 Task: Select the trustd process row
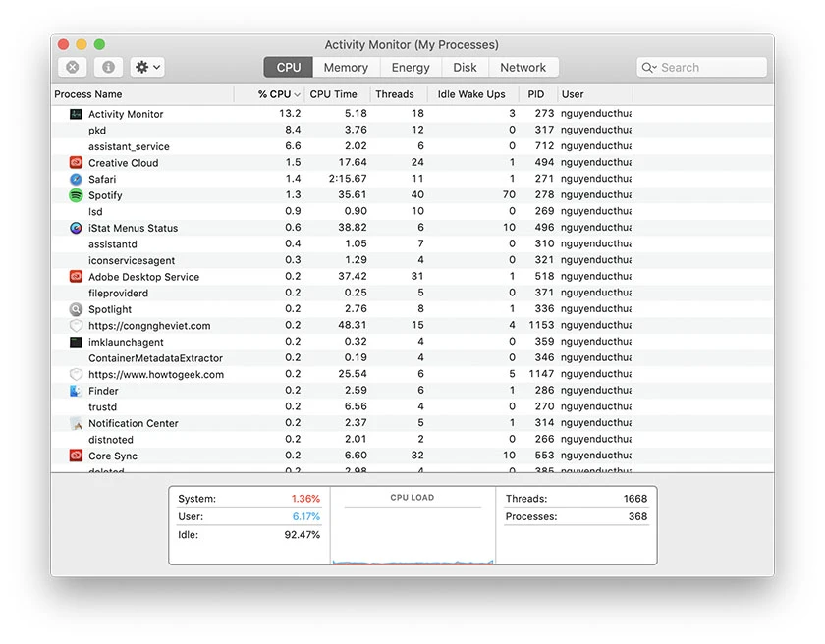point(412,406)
